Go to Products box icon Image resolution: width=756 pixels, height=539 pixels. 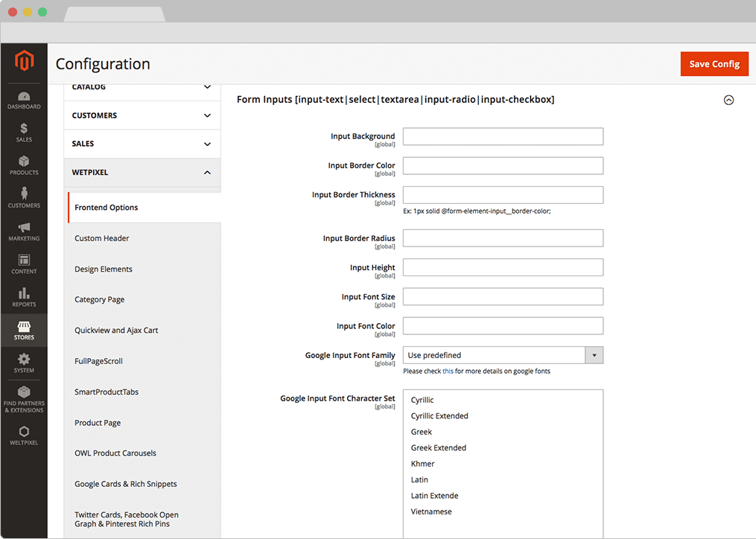(x=24, y=162)
